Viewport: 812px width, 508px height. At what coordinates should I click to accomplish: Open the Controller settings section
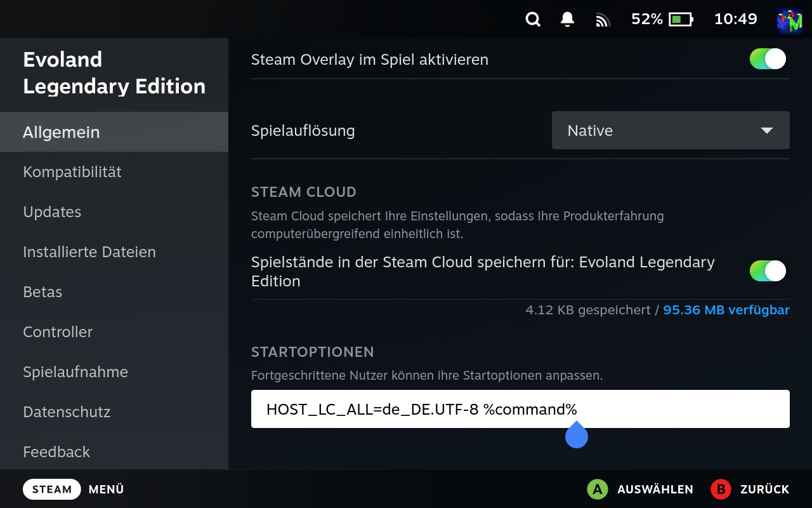tap(58, 332)
